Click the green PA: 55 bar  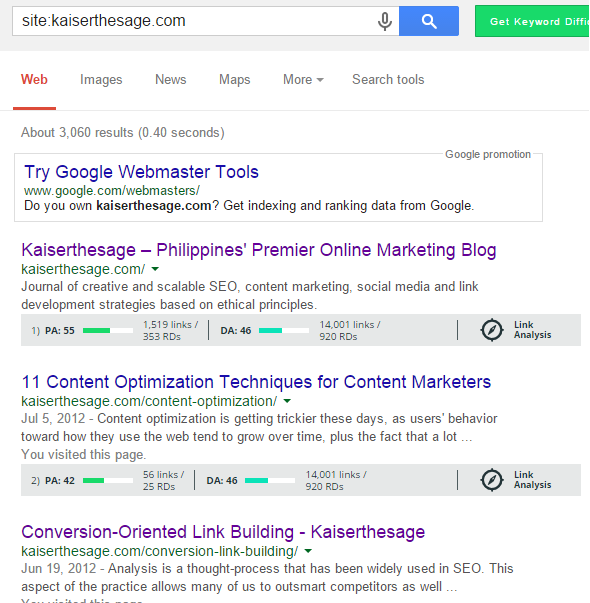click(x=108, y=330)
